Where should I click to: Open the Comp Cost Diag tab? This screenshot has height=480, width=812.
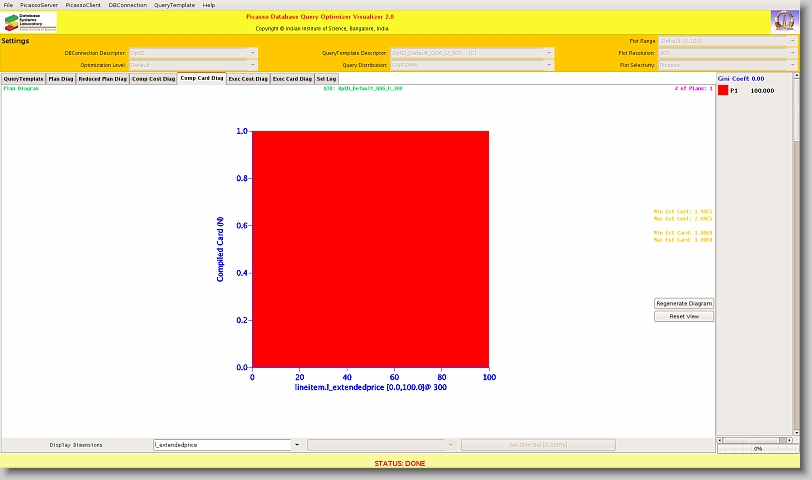(x=153, y=78)
